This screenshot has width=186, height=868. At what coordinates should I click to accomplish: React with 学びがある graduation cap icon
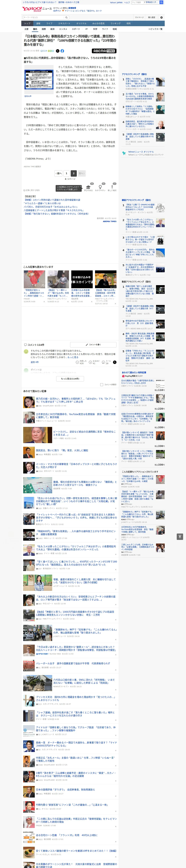coord(89,187)
